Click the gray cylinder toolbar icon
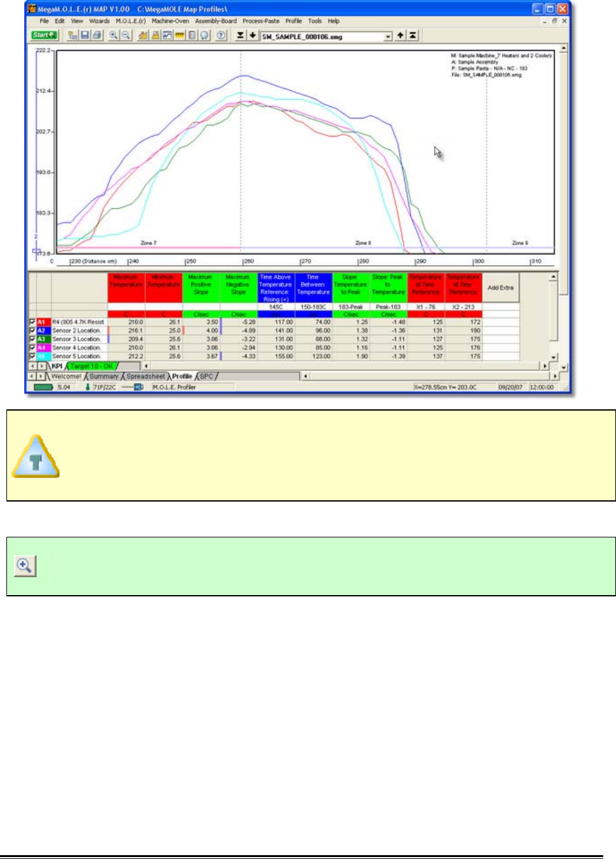 click(192, 35)
